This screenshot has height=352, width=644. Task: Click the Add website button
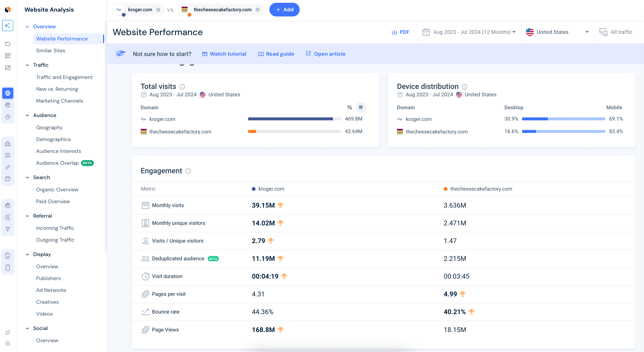284,9
